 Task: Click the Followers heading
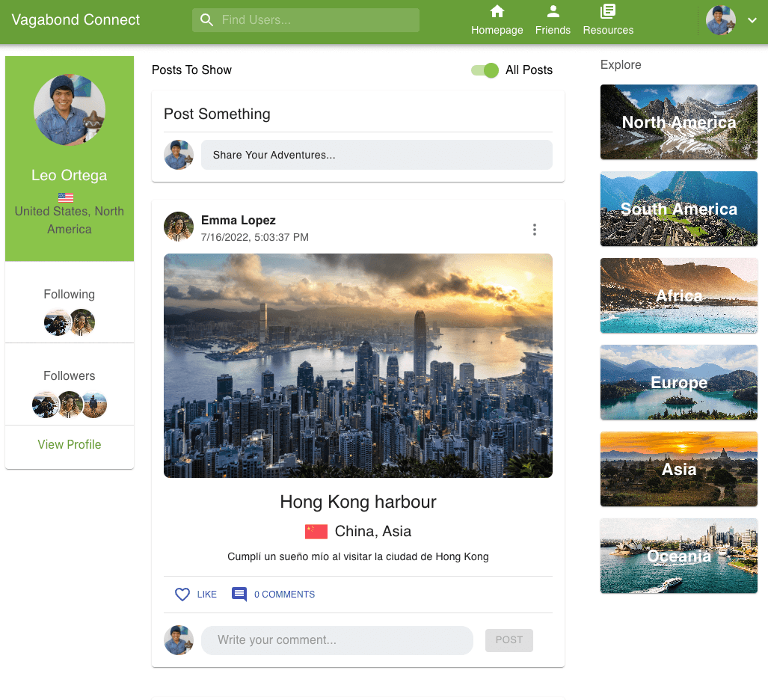coord(69,375)
